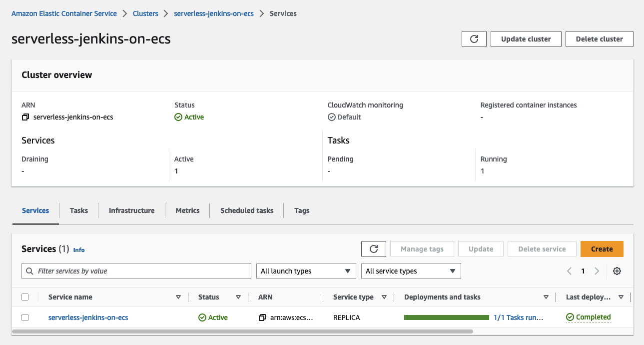Open the All service types dropdown
Screen dimensions: 644x345
410,270
